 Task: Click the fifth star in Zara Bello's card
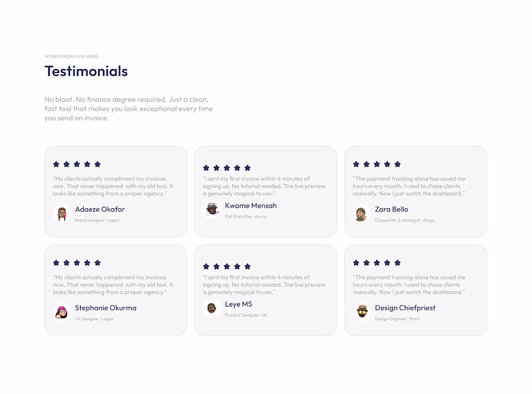(398, 164)
